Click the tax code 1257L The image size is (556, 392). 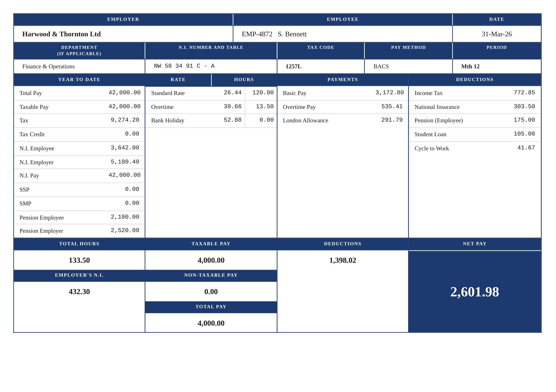293,66
